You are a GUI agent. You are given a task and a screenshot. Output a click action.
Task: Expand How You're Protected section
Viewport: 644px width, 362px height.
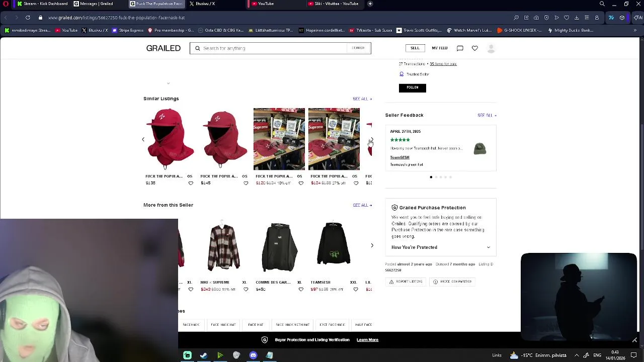pos(441,247)
